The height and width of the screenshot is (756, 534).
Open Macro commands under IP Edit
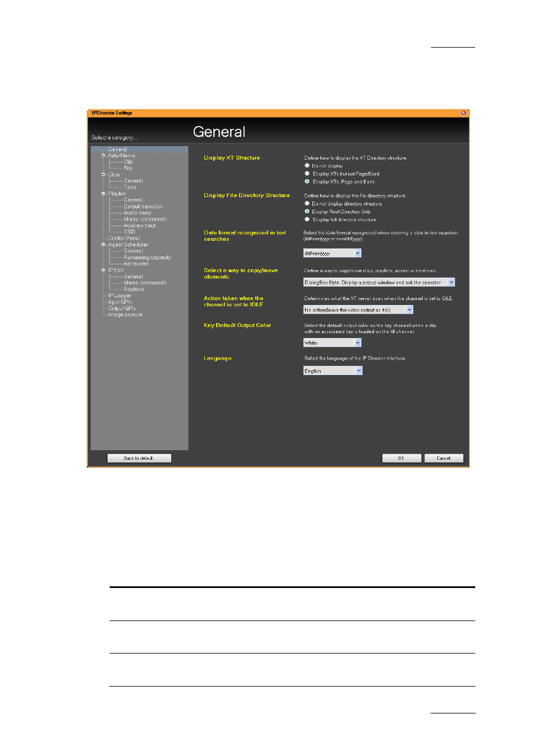145,283
